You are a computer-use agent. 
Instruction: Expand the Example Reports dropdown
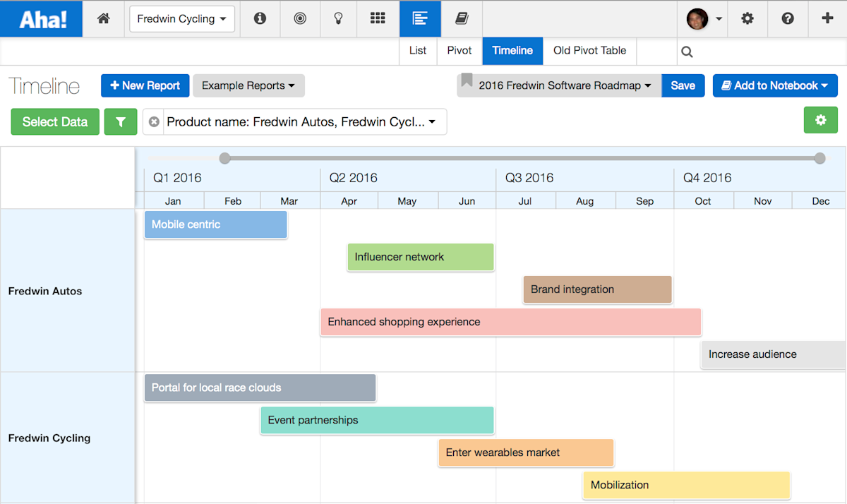tap(248, 85)
